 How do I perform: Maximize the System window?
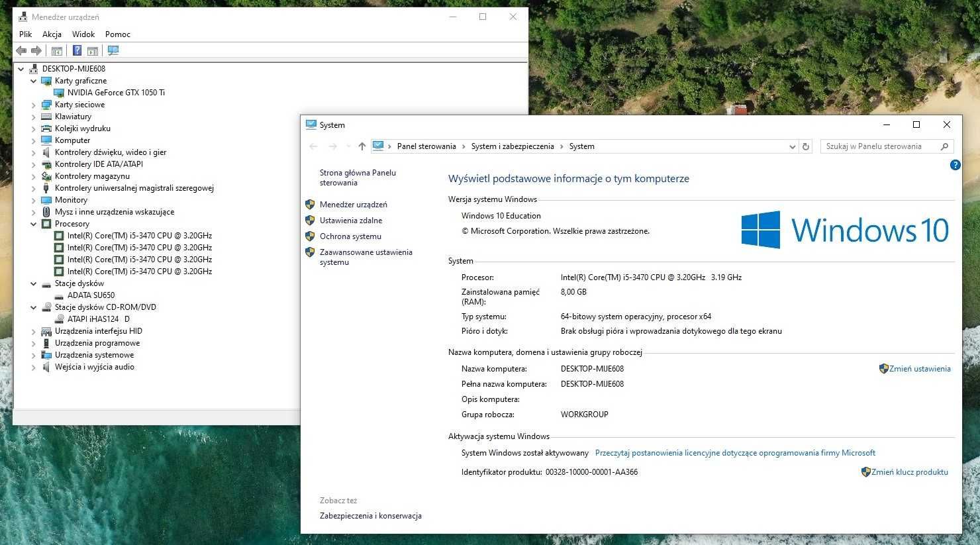point(916,124)
